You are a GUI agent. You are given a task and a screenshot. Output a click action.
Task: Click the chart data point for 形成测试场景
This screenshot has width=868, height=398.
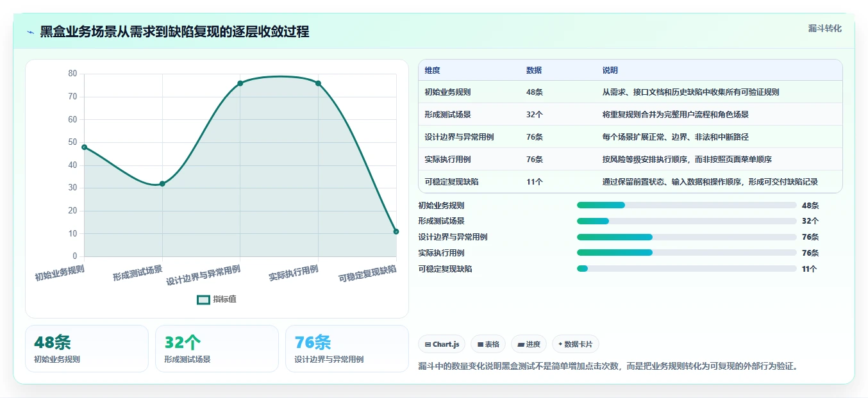[x=162, y=184]
